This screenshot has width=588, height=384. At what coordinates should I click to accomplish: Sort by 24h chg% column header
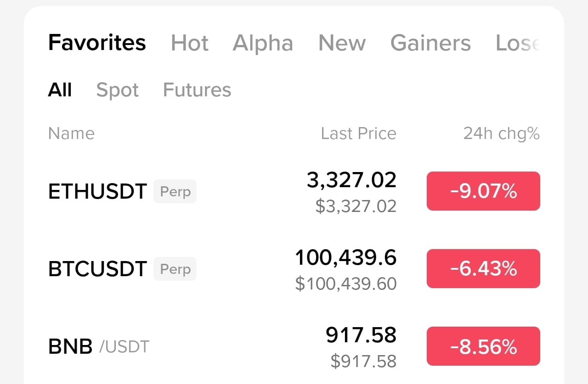click(x=501, y=134)
